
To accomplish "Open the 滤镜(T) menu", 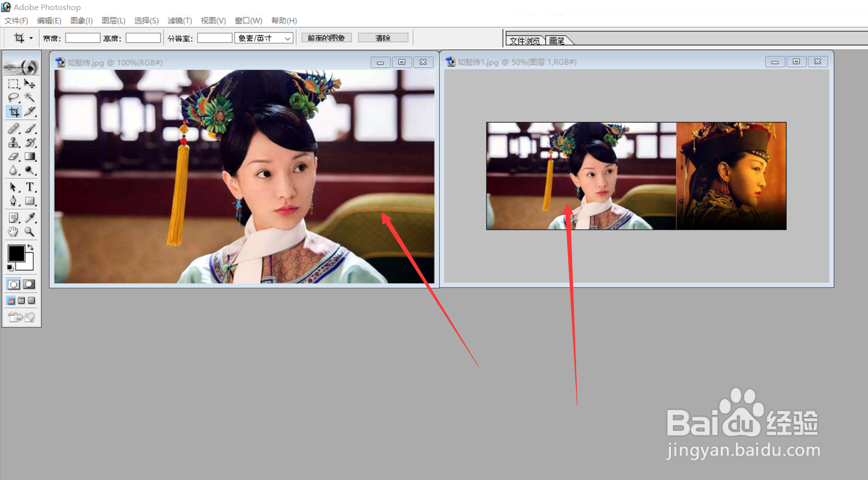I will click(x=179, y=21).
